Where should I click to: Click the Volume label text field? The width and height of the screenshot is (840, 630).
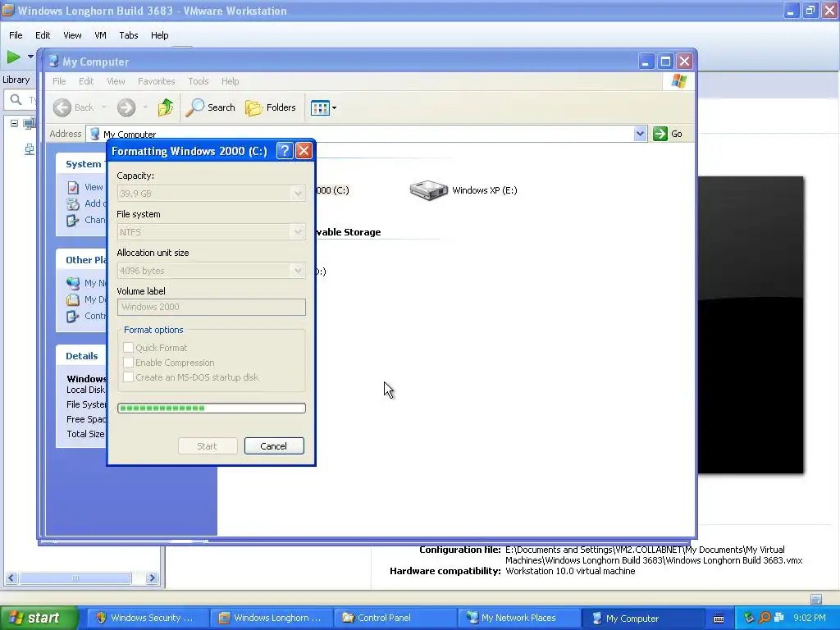click(x=212, y=307)
